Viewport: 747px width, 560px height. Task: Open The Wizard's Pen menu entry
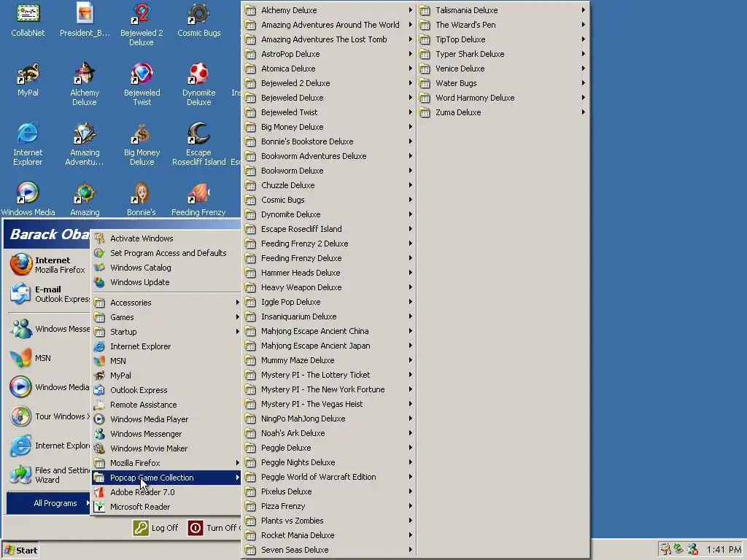coord(503,25)
